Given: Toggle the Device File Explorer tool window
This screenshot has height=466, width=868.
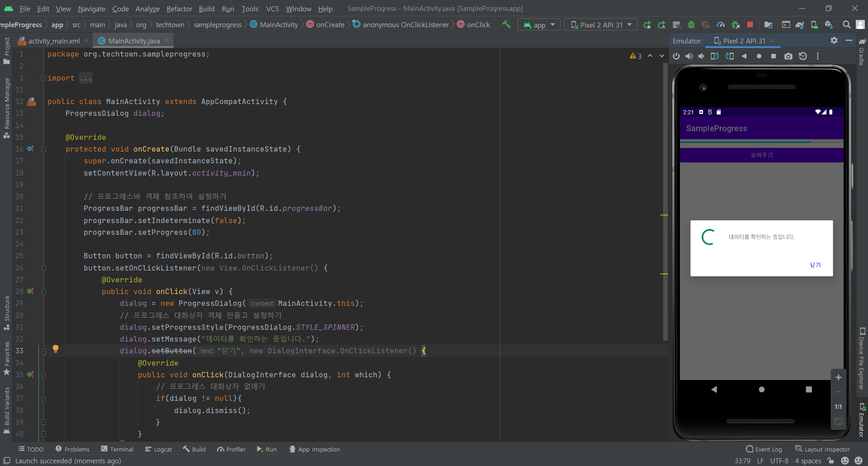Looking at the screenshot, I should click(862, 358).
